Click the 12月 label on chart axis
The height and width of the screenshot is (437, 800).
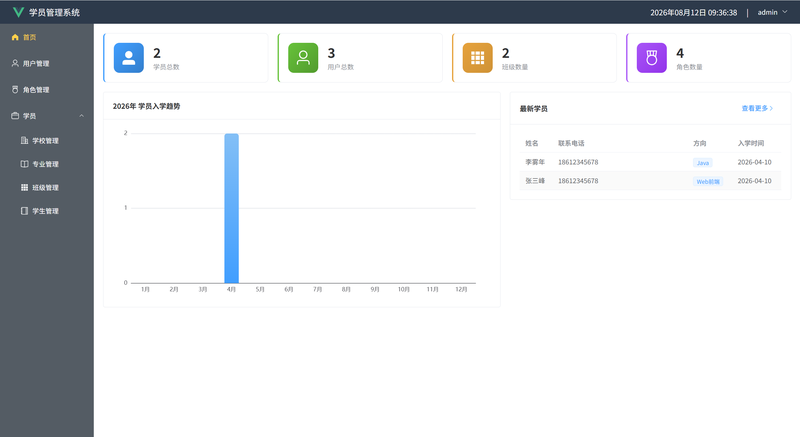[x=461, y=289]
